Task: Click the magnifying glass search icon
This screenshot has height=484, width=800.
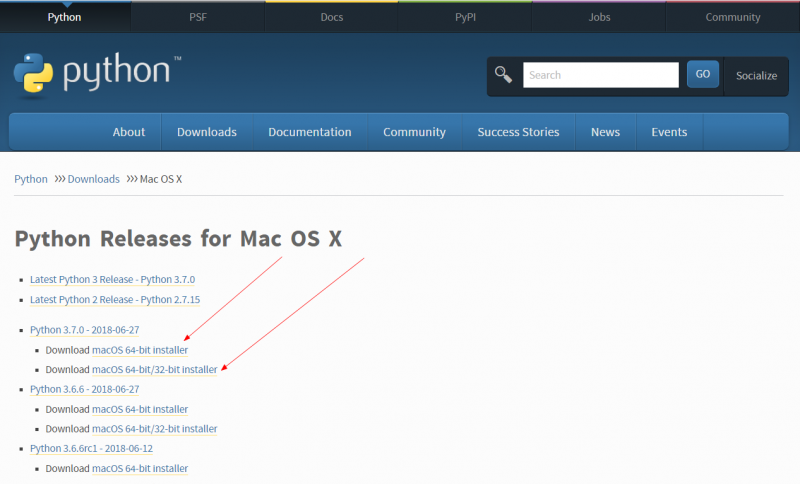Action: [x=504, y=74]
